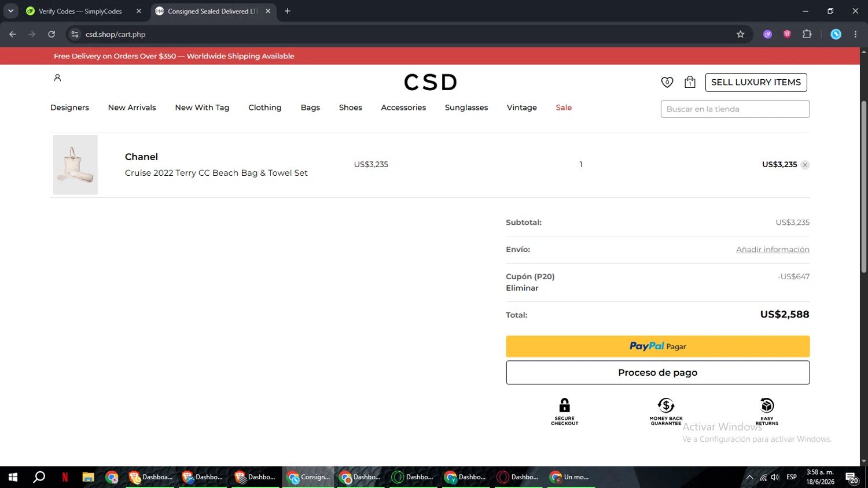The height and width of the screenshot is (488, 868).
Task: Open the Chrome three-dot menu
Action: click(x=855, y=34)
